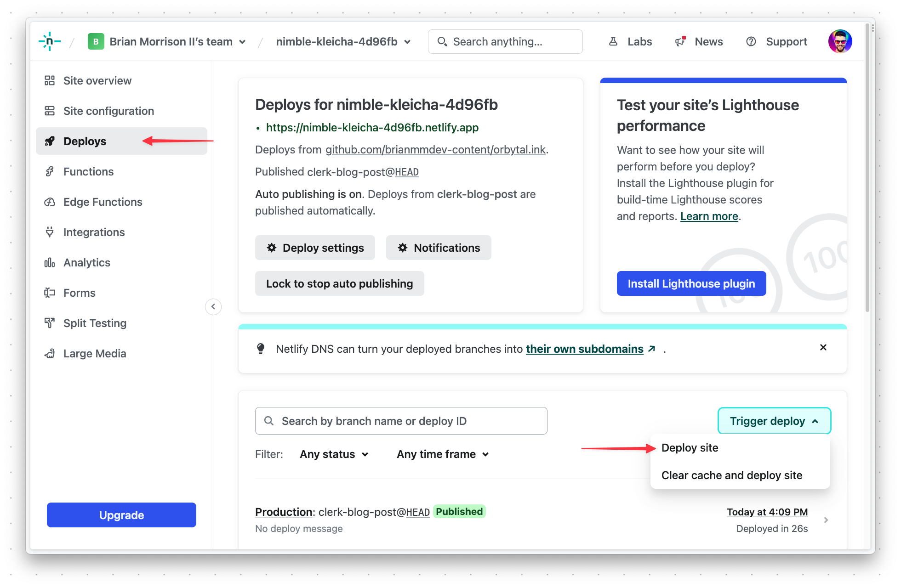Open your account avatar menu

[840, 41]
